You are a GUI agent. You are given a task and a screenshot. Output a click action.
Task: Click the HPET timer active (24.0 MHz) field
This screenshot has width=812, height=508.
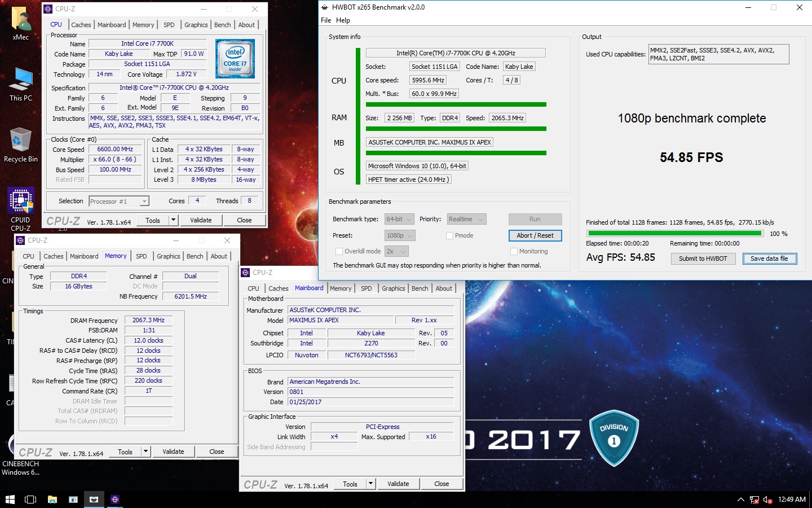408,179
